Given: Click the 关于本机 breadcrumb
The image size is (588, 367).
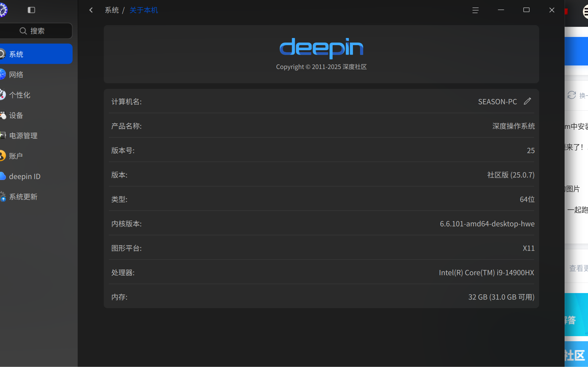Looking at the screenshot, I should tap(144, 10).
